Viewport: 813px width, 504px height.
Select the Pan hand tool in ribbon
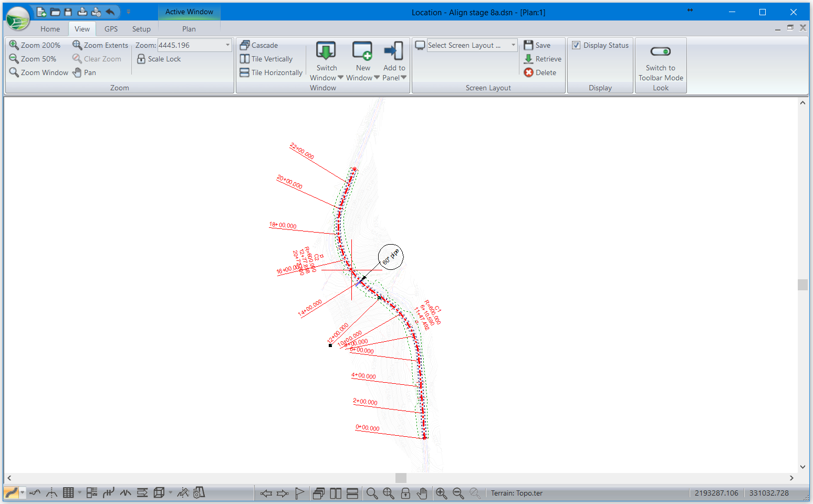(77, 72)
